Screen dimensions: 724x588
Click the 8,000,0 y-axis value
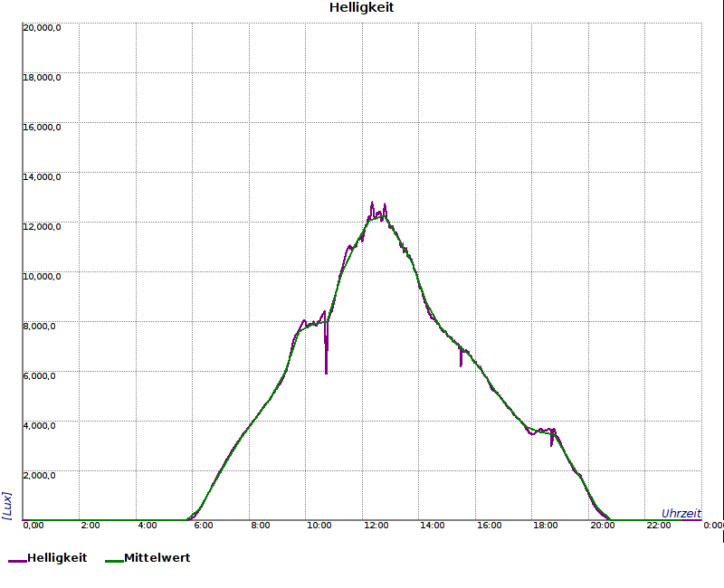[x=39, y=327]
